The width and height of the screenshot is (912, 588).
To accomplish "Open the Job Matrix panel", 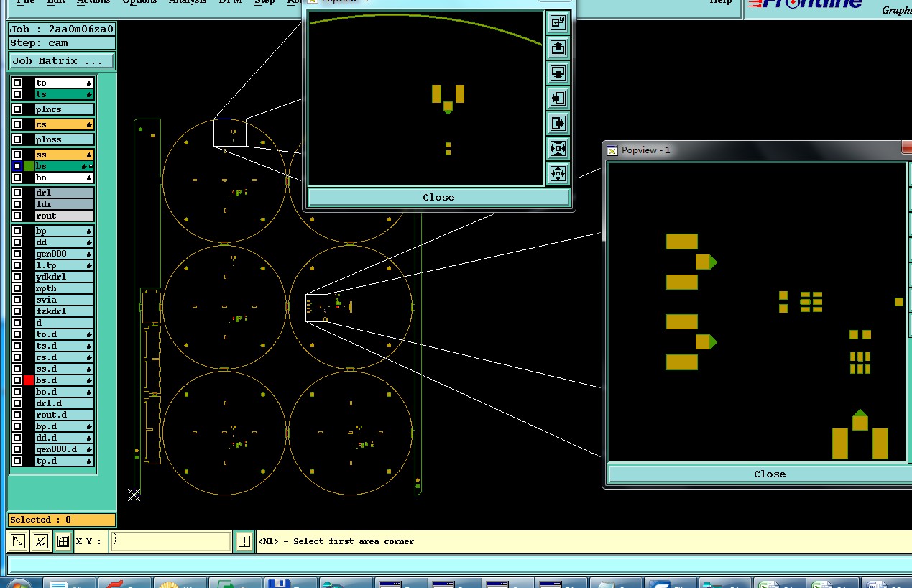I will pos(62,61).
